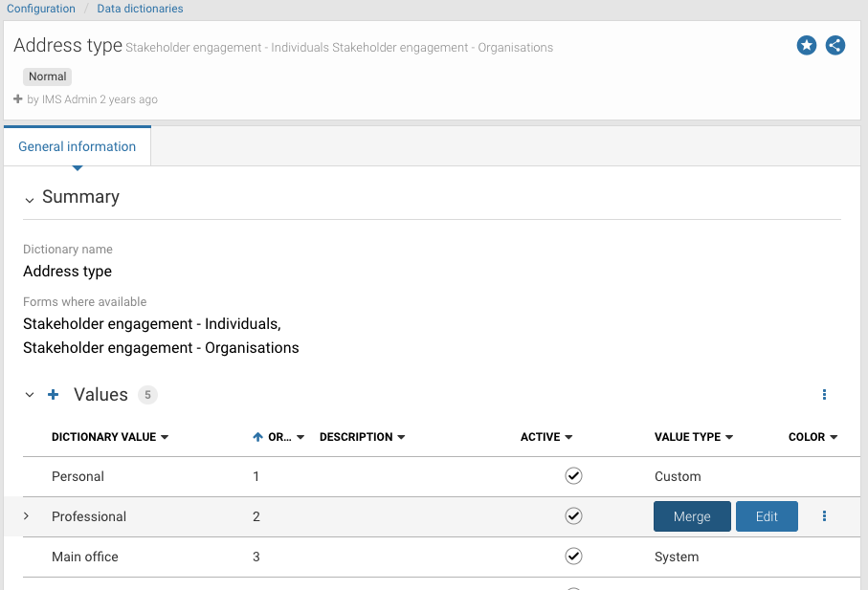Click the 'Forms where available' label

click(85, 301)
